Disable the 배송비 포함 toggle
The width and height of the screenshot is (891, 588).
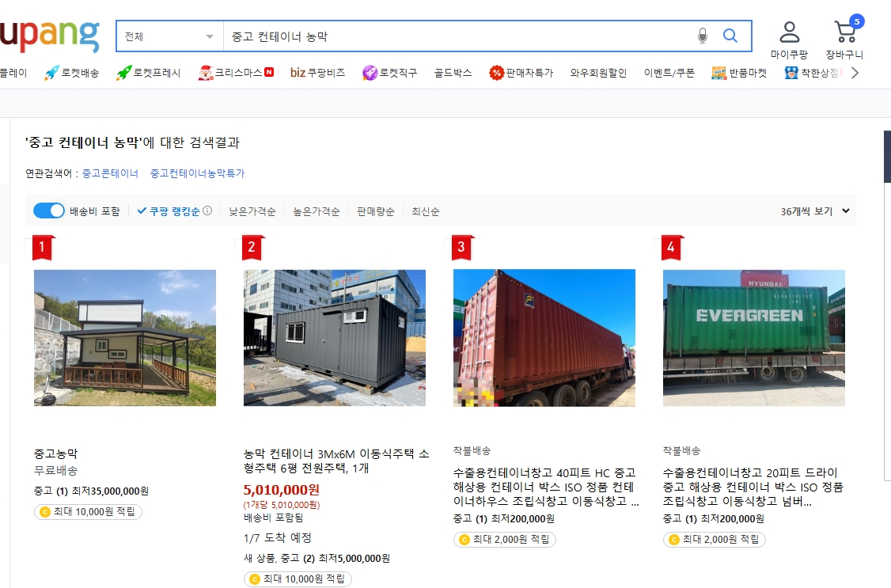48,211
